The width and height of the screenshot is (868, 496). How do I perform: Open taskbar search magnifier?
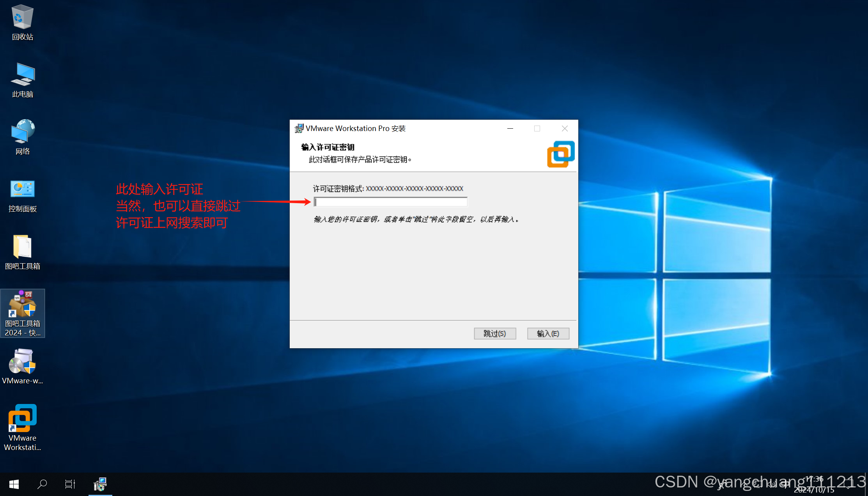click(42, 484)
